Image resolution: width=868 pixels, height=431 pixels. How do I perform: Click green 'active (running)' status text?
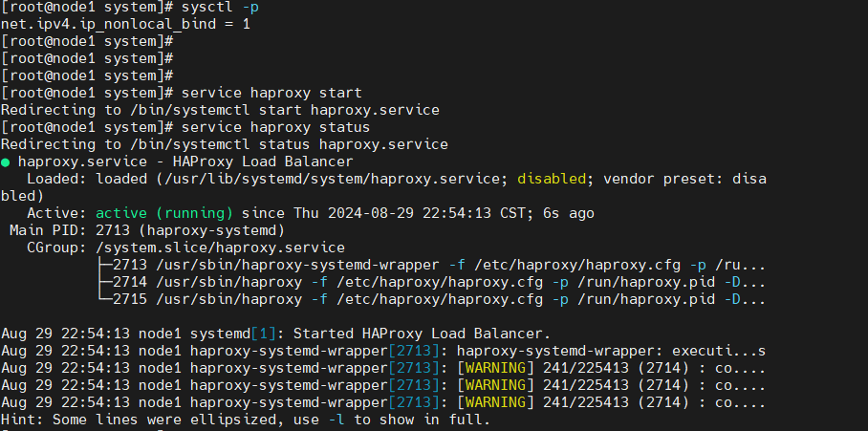click(x=164, y=213)
